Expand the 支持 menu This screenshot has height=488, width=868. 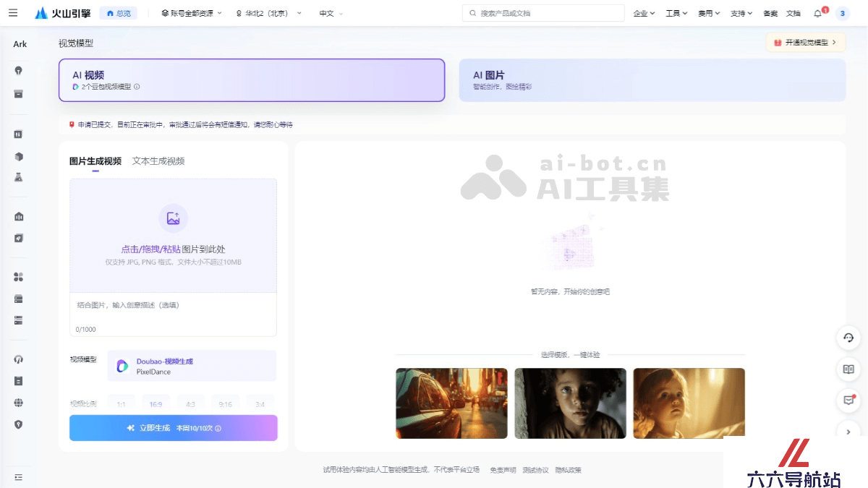(741, 13)
